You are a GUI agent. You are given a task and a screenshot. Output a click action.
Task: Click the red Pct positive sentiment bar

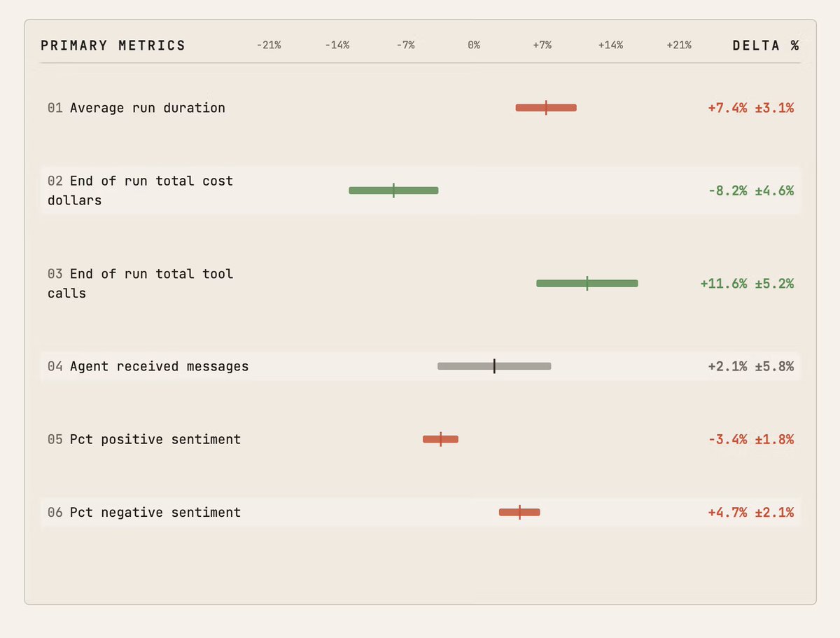click(x=440, y=439)
